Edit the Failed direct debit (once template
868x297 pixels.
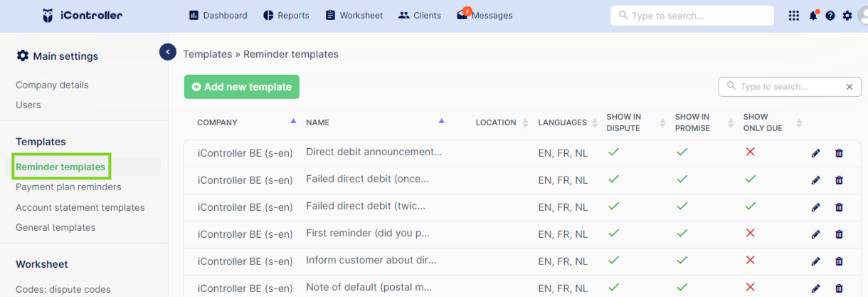[816, 180]
